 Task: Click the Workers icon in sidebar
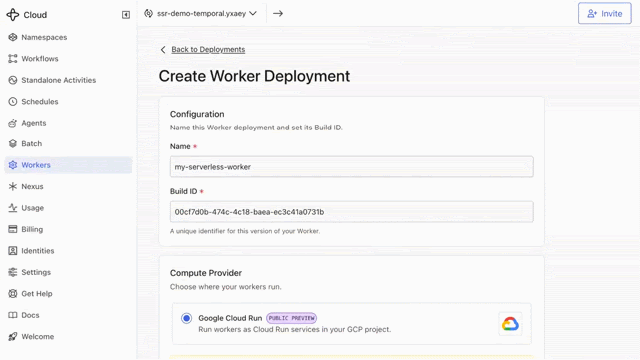13,165
